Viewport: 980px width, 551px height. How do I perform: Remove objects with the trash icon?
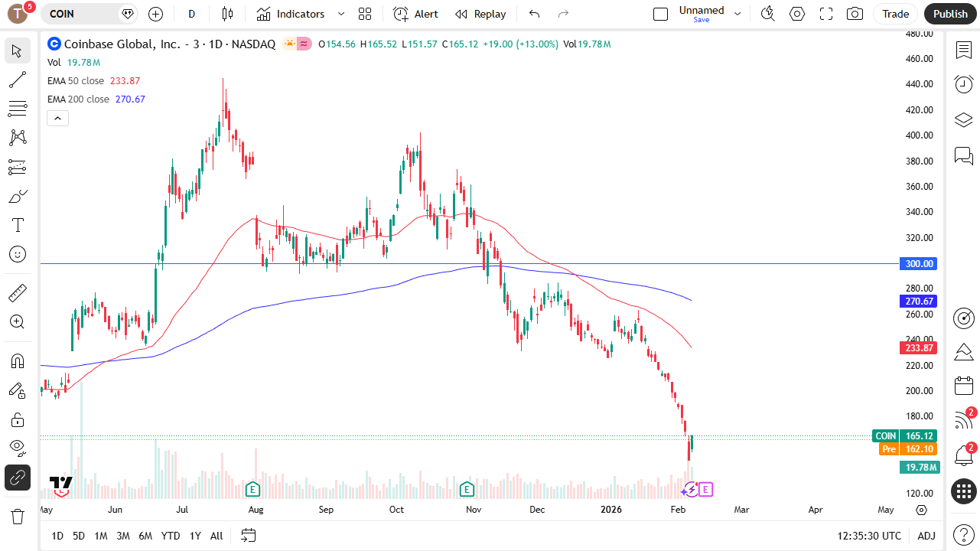pos(17,517)
